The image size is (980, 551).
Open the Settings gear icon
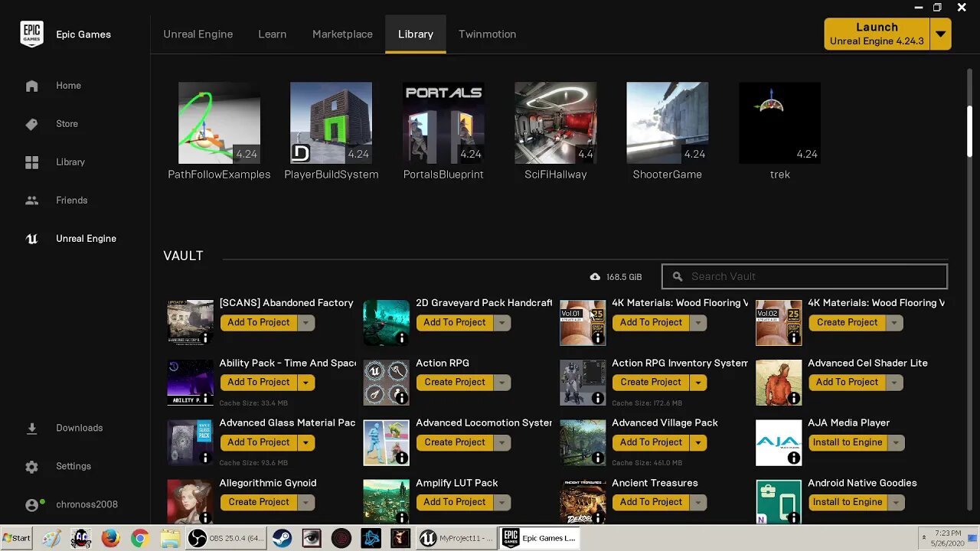coord(31,467)
